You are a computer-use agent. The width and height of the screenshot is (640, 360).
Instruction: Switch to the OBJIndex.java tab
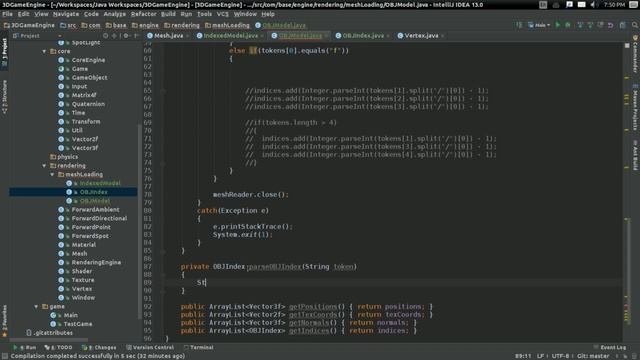(363, 36)
